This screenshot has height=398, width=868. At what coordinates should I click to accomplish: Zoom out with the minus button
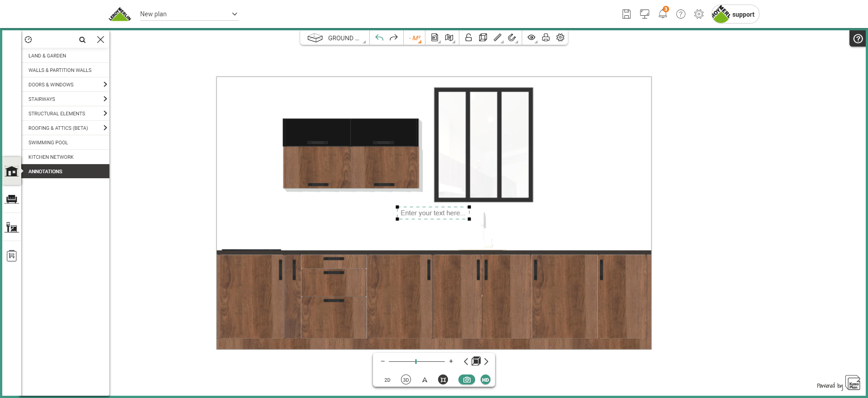pyautogui.click(x=383, y=361)
